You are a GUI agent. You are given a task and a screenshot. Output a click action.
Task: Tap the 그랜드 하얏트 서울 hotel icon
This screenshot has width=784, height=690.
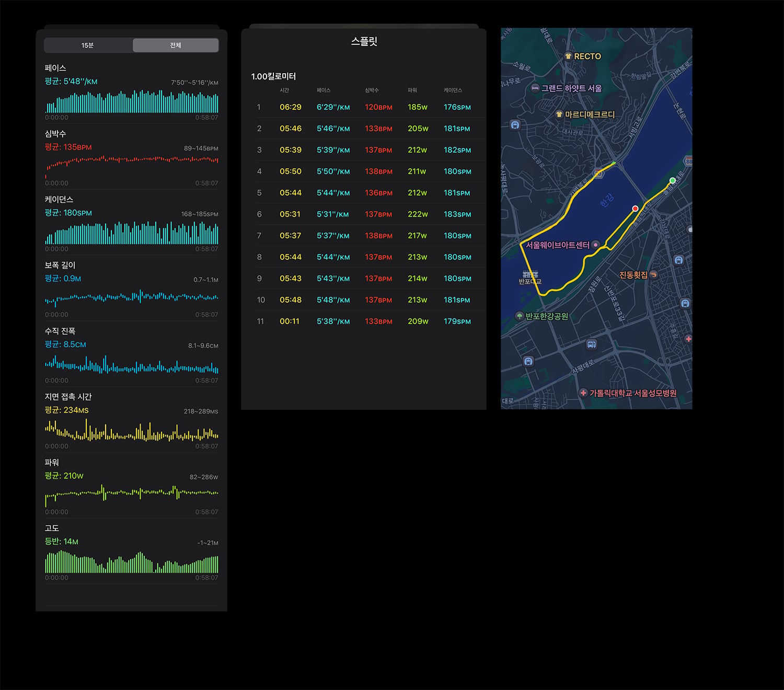pos(535,88)
